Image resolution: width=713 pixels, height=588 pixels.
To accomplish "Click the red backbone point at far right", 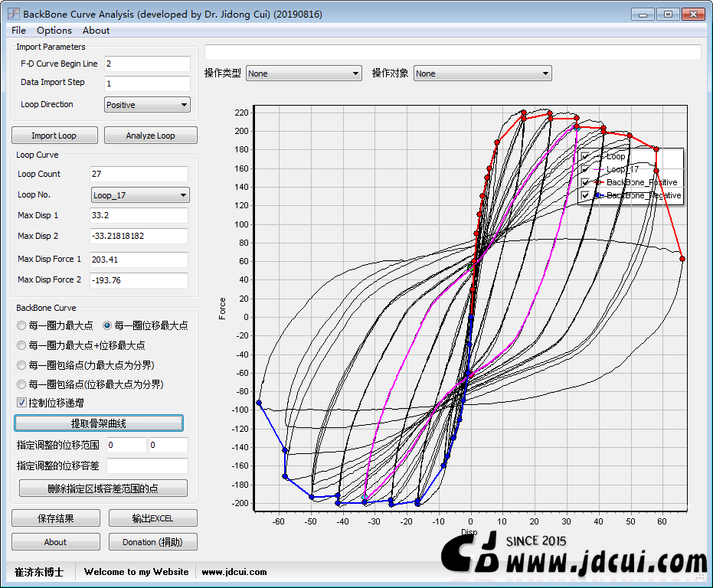I will coord(682,259).
